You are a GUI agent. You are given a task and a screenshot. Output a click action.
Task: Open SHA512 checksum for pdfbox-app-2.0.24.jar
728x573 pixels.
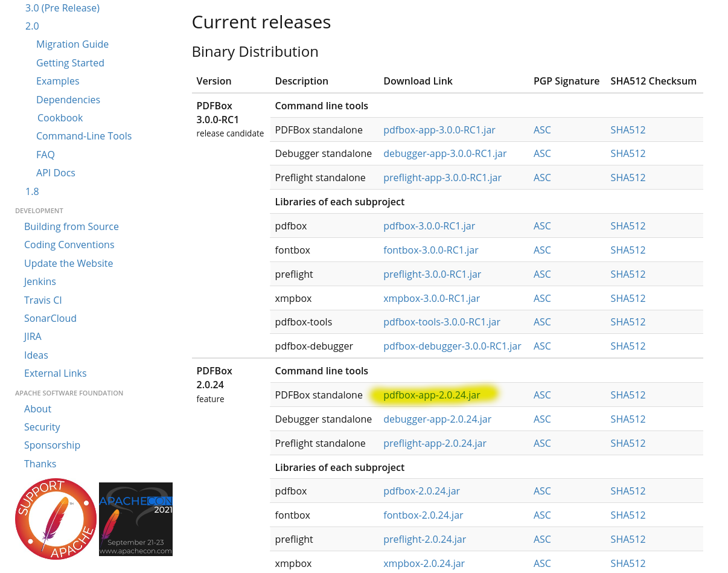(628, 395)
